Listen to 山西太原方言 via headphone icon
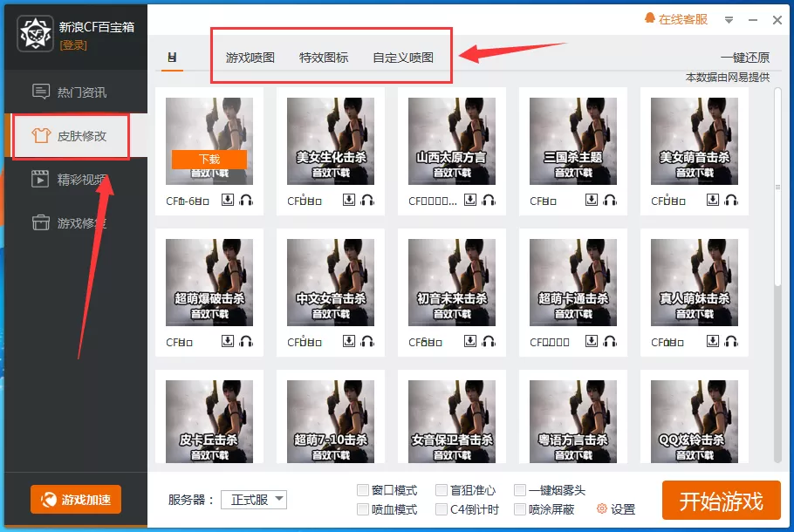This screenshot has height=532, width=794. click(x=489, y=200)
